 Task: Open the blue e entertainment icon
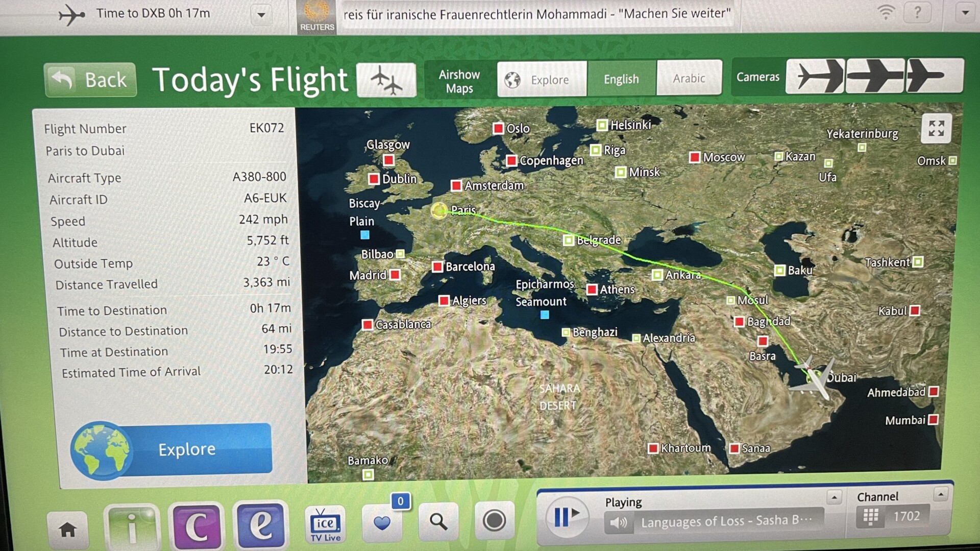261,525
